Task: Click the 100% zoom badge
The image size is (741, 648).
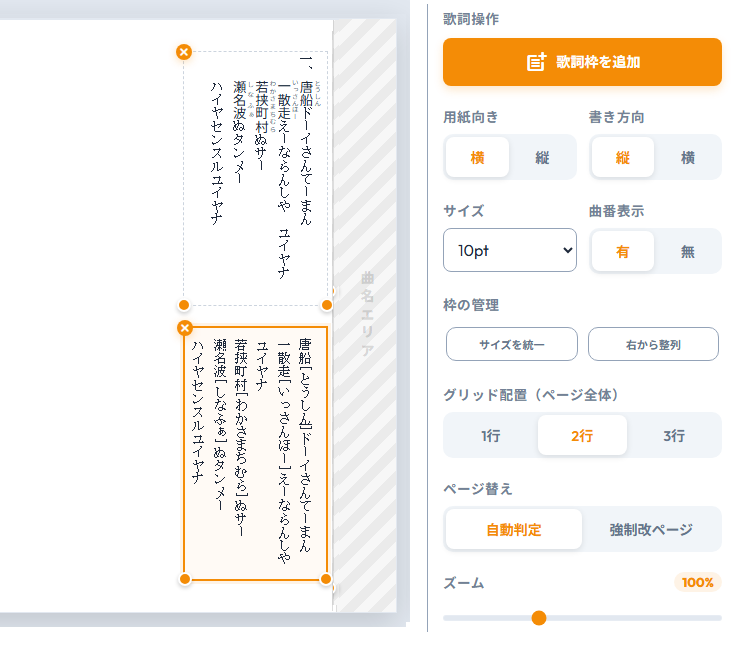Action: pos(698,582)
